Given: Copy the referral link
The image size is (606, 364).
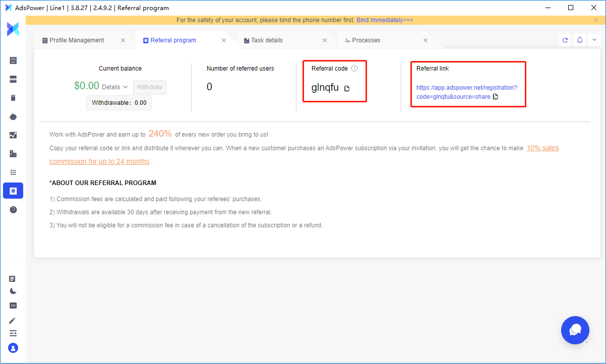Looking at the screenshot, I should (495, 97).
